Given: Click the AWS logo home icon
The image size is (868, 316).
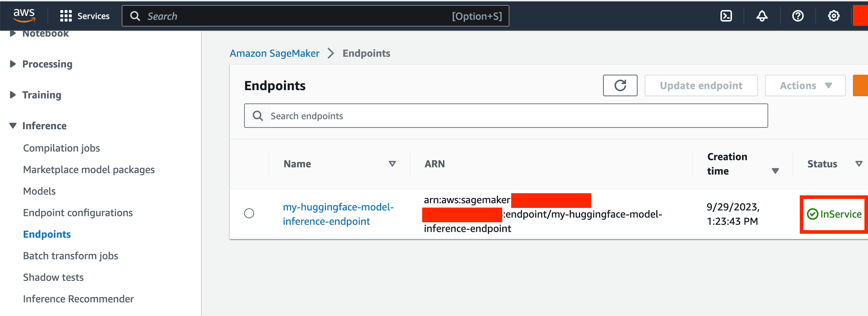Looking at the screenshot, I should pos(24,16).
